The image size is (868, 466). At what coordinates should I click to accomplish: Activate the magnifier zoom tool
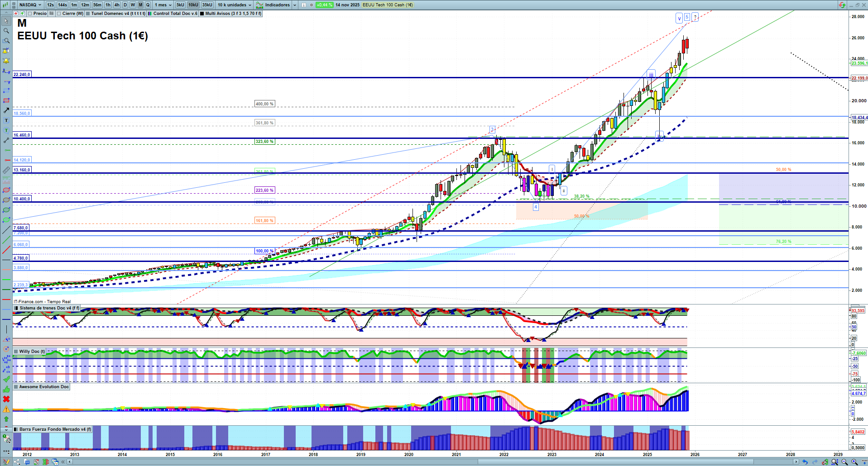click(6, 31)
